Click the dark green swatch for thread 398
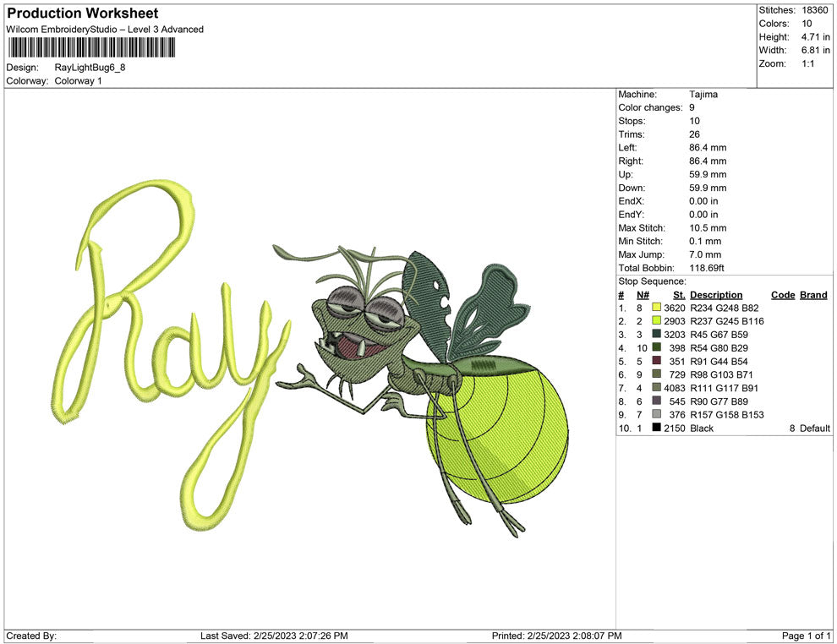 pyautogui.click(x=656, y=347)
